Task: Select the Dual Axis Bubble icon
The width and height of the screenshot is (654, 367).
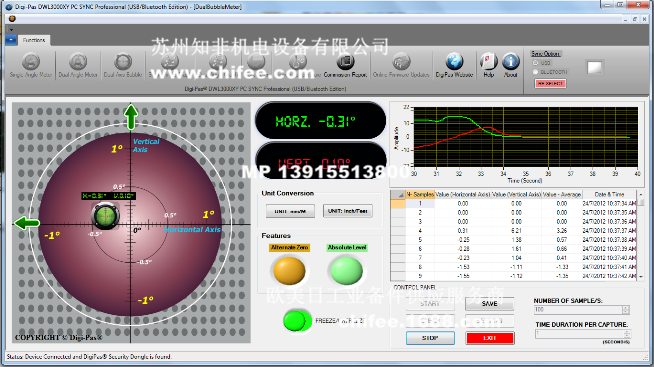Action: coord(123,65)
